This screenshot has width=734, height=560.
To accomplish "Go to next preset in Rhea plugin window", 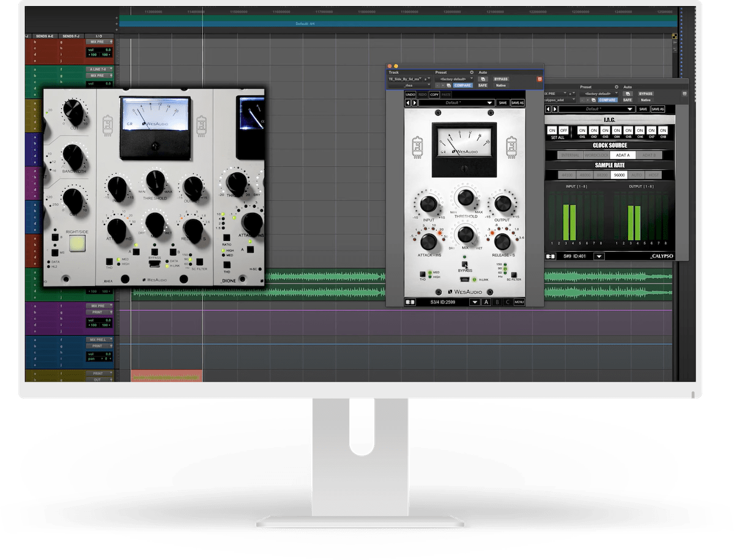I will click(414, 103).
